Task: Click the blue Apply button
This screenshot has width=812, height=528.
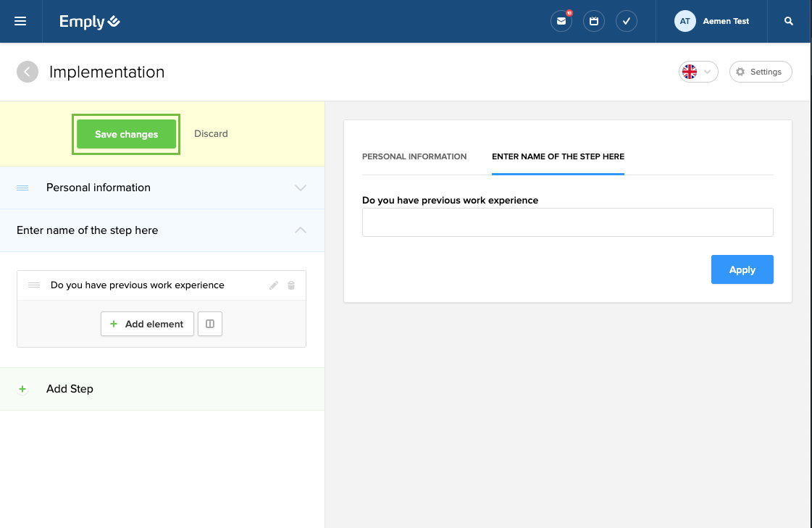Action: tap(742, 269)
